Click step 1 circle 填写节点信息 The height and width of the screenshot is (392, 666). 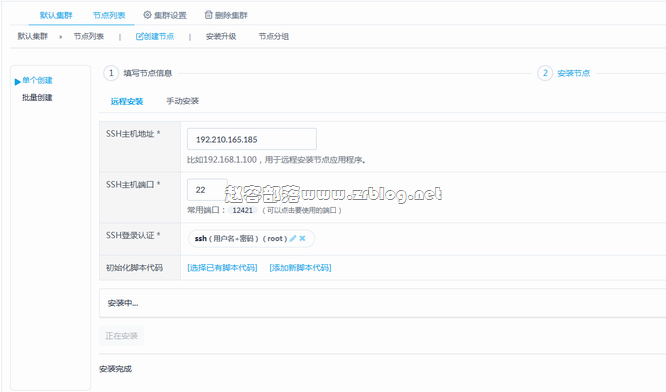[x=111, y=73]
